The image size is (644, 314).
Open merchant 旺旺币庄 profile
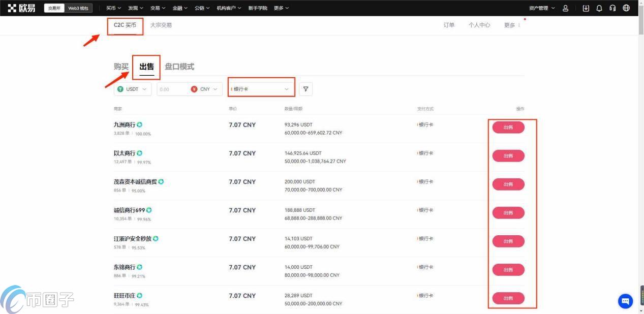pyautogui.click(x=125, y=295)
